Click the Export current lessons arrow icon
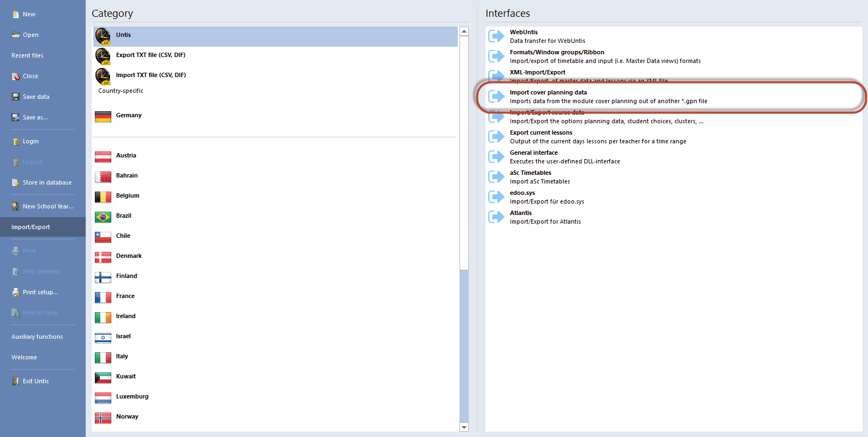 496,137
